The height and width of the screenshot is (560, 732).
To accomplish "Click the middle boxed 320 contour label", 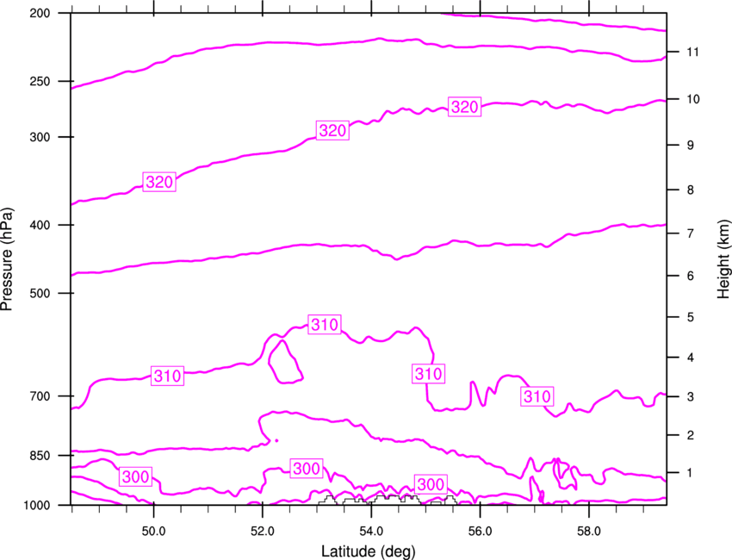I will click(x=332, y=130).
